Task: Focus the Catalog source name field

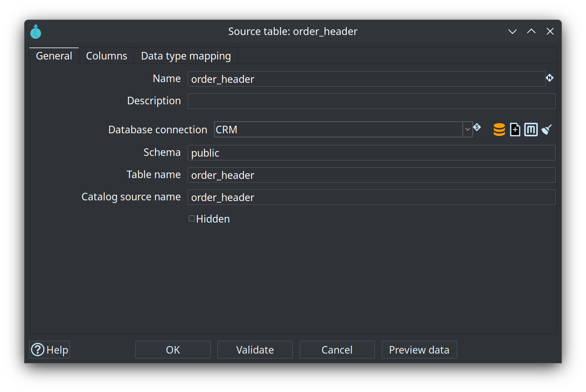Action: coord(372,197)
